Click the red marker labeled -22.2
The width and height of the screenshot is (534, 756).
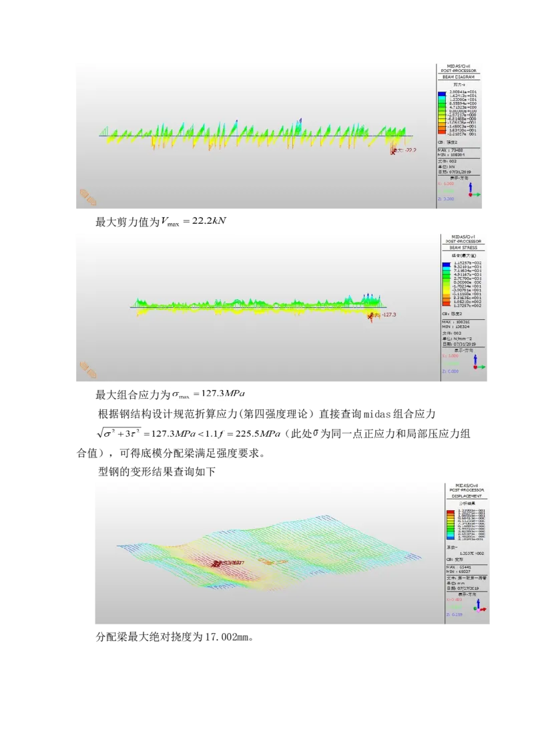coord(395,152)
